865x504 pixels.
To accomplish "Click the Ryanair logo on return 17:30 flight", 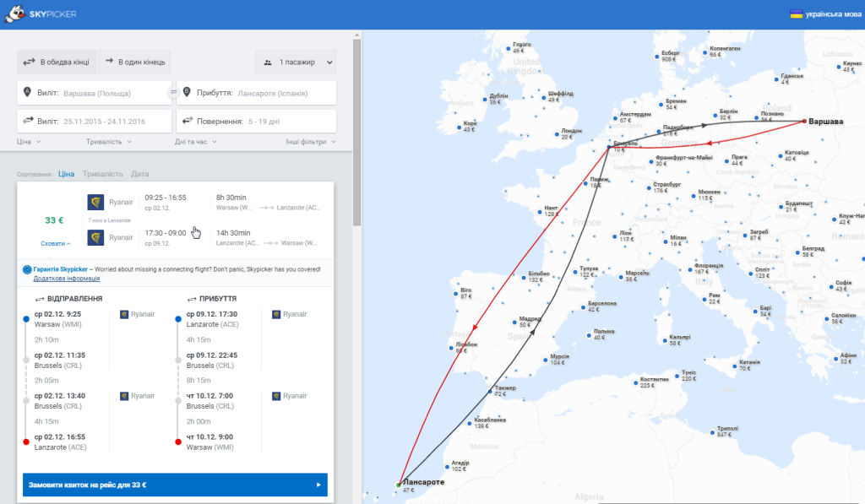I will pos(95,238).
